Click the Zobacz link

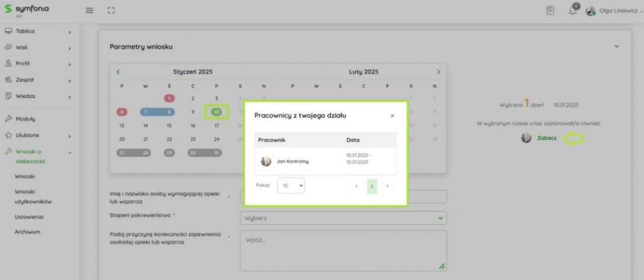[x=547, y=138]
